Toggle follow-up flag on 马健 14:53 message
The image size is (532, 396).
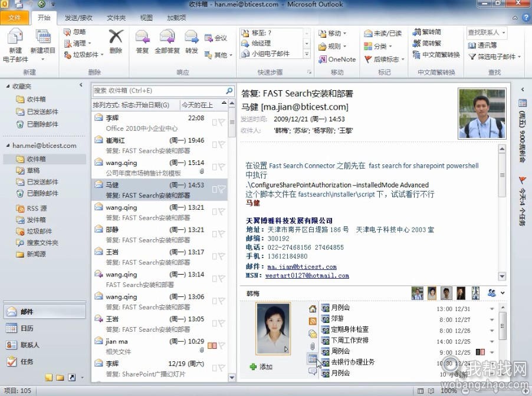click(222, 189)
